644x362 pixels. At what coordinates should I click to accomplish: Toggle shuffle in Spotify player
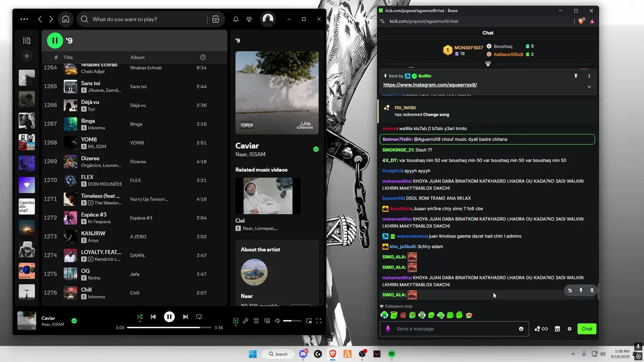(x=140, y=317)
